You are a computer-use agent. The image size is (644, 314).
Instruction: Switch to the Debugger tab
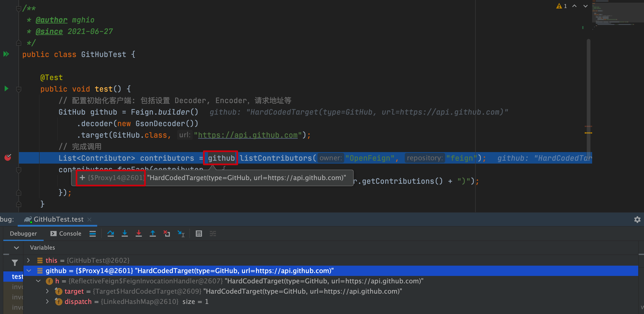(23, 234)
